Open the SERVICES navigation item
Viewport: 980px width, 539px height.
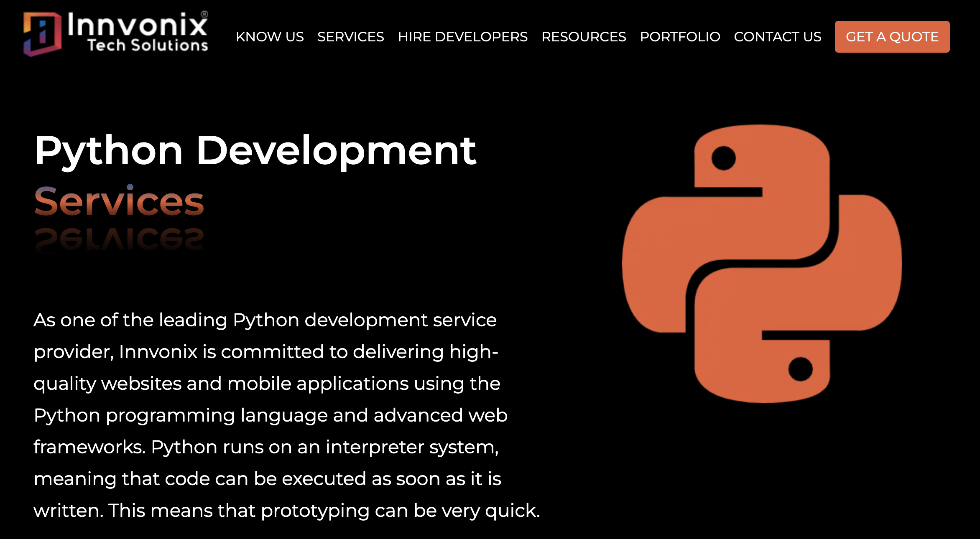[x=350, y=37]
